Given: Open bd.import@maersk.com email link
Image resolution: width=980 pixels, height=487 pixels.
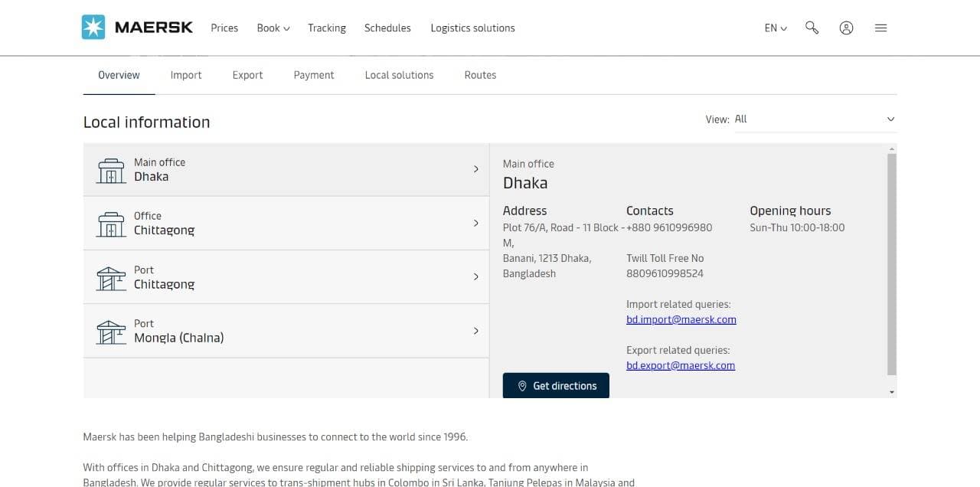Looking at the screenshot, I should 681,320.
